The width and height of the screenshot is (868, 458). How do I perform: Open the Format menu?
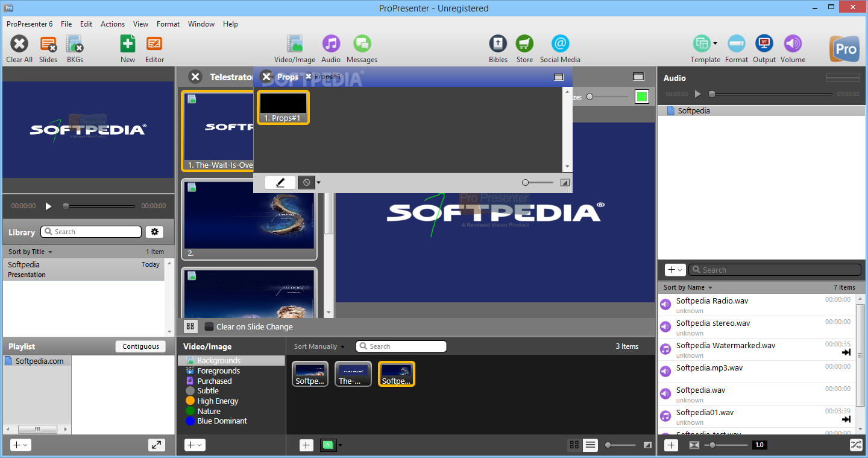point(168,24)
